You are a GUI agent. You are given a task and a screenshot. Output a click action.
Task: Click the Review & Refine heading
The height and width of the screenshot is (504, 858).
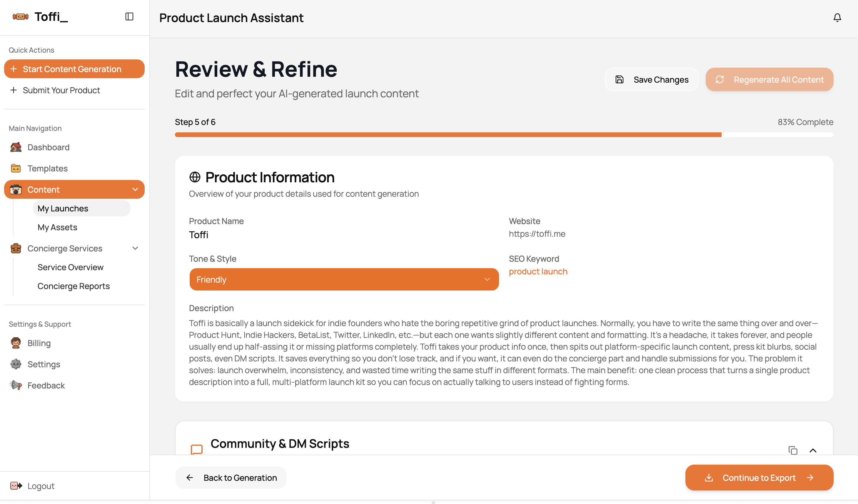[256, 69]
